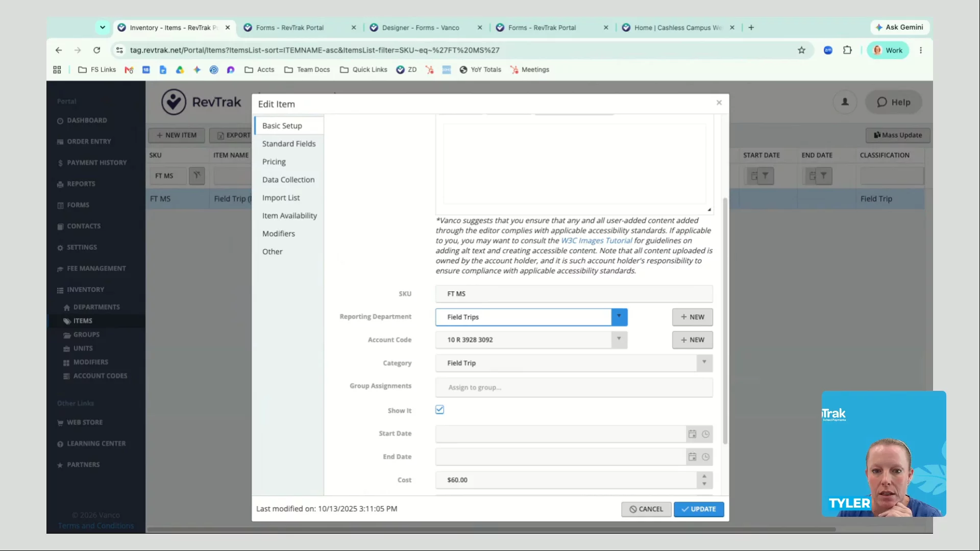
Task: Open the bookmarks apps grid icon
Action: point(57,70)
